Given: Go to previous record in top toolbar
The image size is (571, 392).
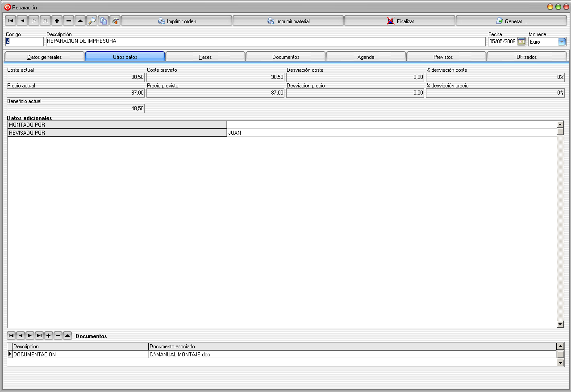Looking at the screenshot, I should tap(22, 21).
